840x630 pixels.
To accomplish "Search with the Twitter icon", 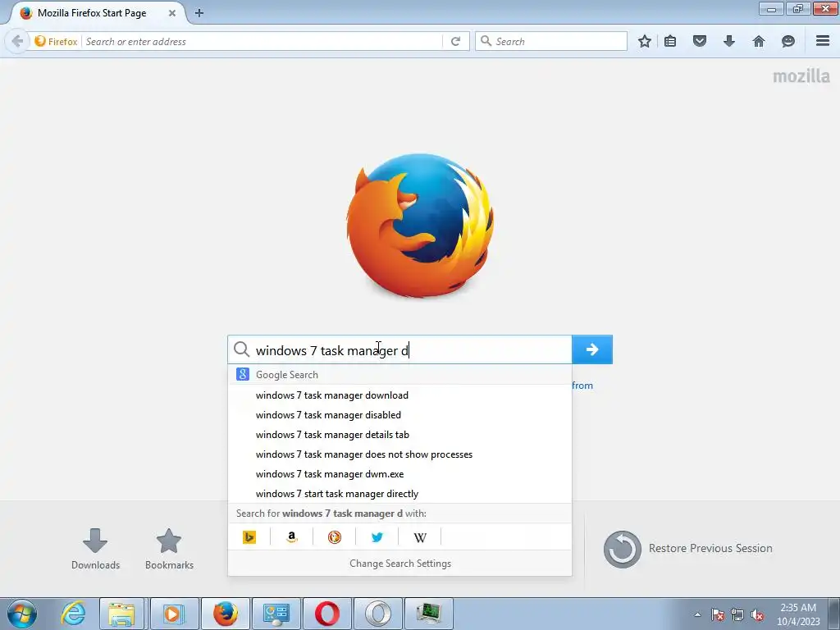I will 377,536.
